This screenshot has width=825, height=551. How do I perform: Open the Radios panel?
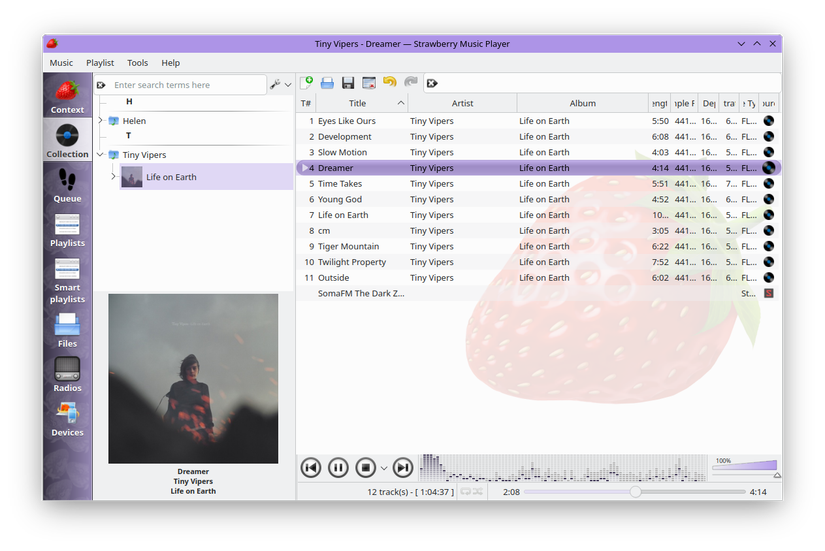67,374
